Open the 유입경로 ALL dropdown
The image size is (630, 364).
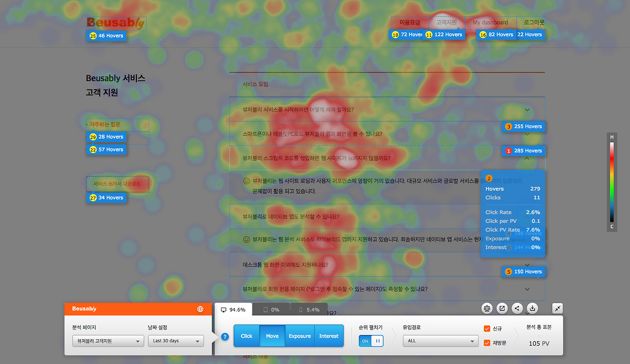(441, 341)
